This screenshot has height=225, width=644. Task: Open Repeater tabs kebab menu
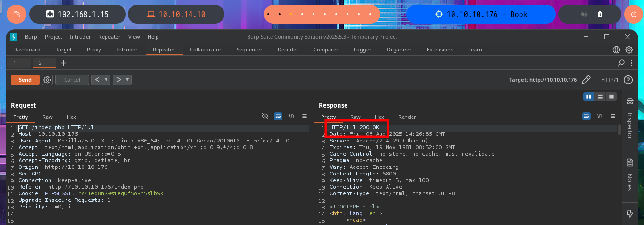click(630, 63)
